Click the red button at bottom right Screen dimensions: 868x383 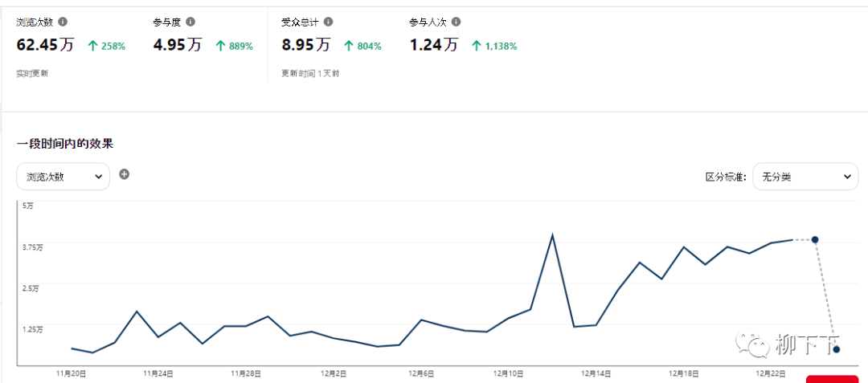tap(831, 379)
